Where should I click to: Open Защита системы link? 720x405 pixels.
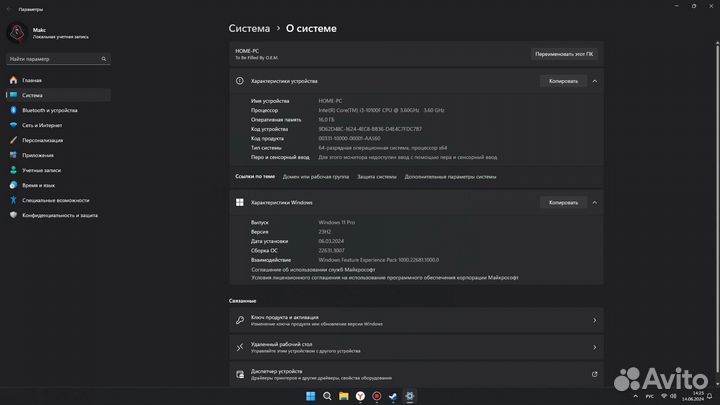(x=377, y=177)
